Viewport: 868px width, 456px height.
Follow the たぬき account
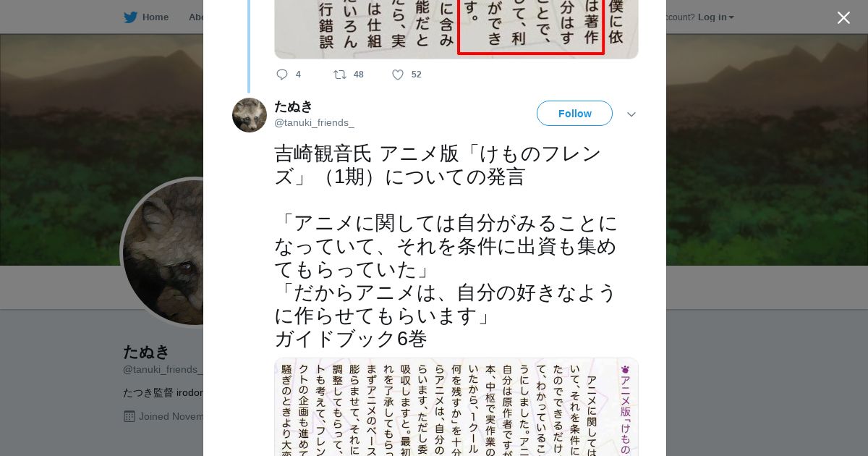point(574,114)
